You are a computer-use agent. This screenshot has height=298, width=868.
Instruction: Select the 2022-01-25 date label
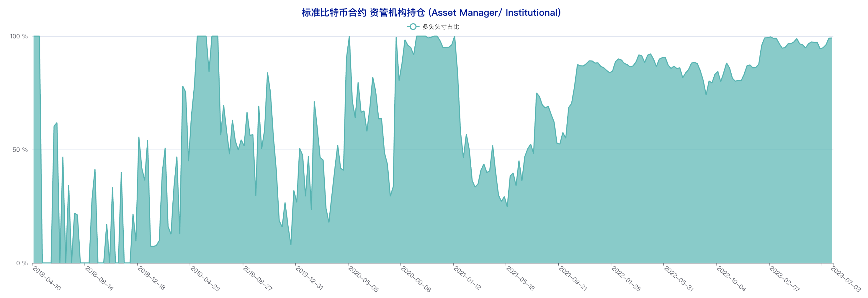(626, 279)
